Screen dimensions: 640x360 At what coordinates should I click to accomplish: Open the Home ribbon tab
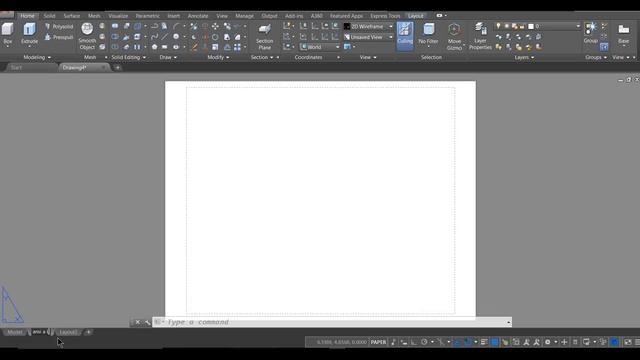(27, 16)
